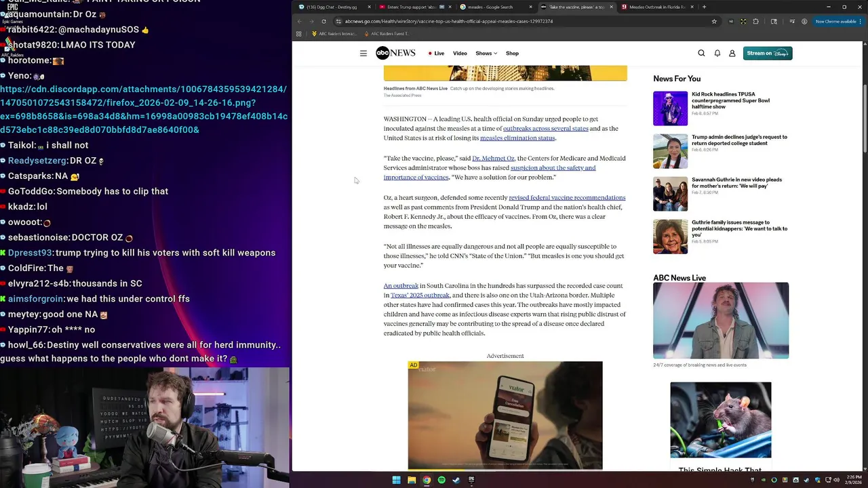The width and height of the screenshot is (868, 488).
Task: Open Steam from the taskbar
Action: [x=456, y=480]
